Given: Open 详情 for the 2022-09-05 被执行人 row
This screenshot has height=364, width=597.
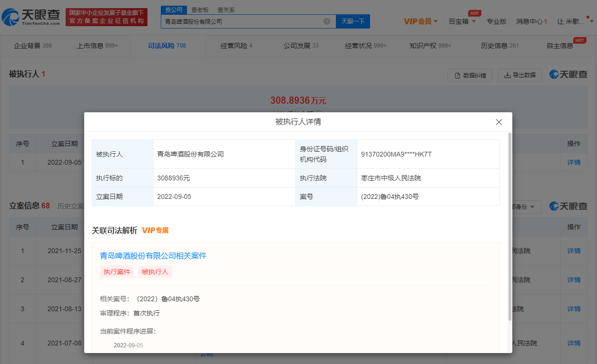Looking at the screenshot, I should [x=574, y=162].
